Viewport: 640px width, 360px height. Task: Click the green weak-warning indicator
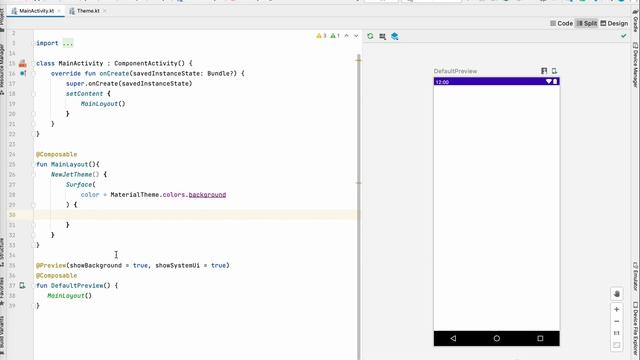click(x=335, y=36)
